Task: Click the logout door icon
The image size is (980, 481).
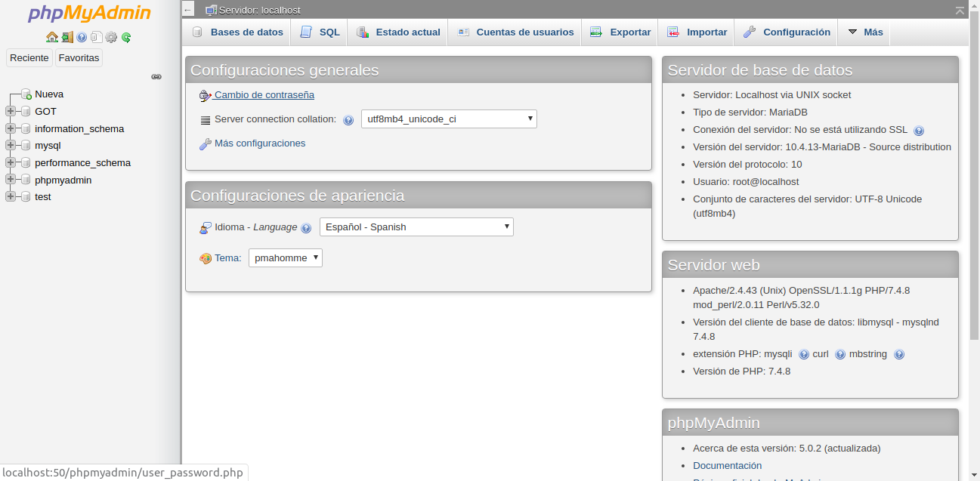Action: tap(67, 37)
